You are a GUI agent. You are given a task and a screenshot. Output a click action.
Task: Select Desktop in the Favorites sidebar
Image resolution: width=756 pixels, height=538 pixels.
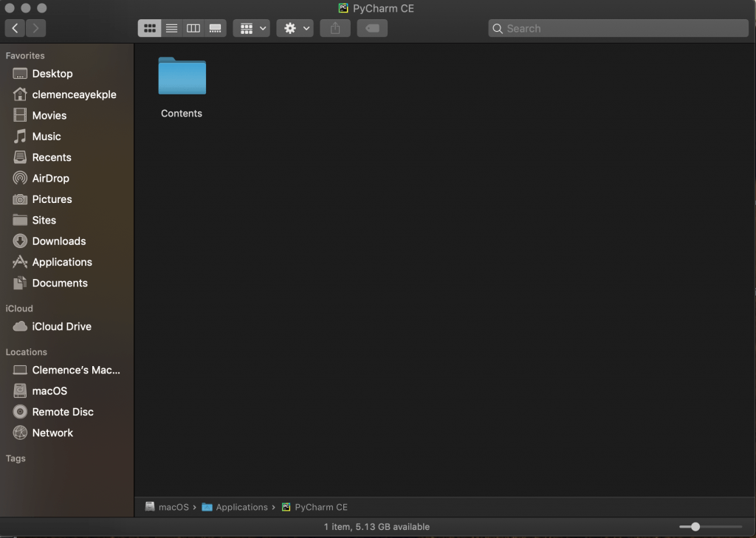click(52, 73)
